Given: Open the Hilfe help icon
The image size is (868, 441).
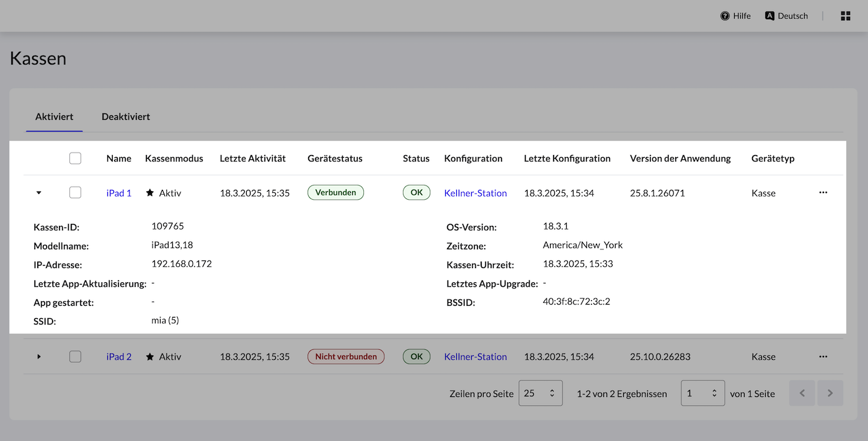Looking at the screenshot, I should 725,16.
